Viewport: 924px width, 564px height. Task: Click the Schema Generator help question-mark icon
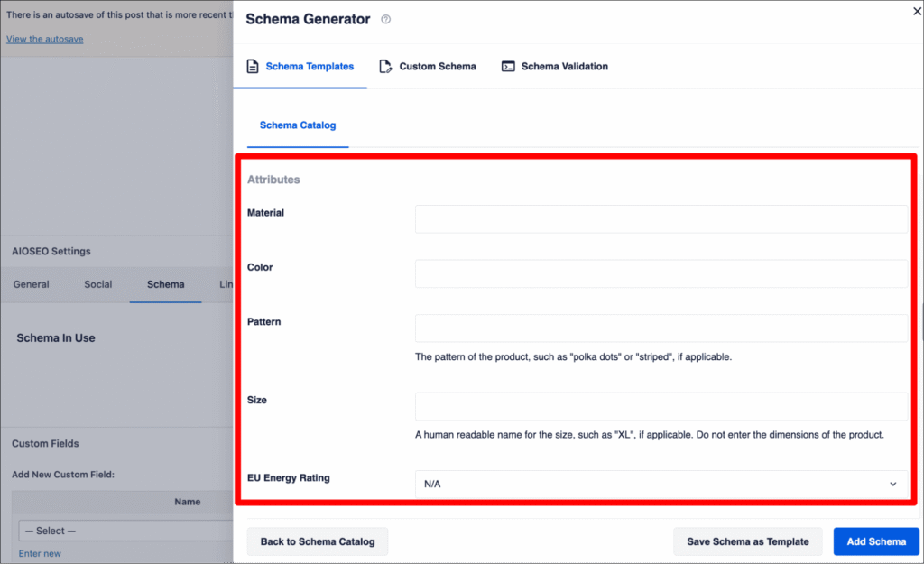(386, 20)
